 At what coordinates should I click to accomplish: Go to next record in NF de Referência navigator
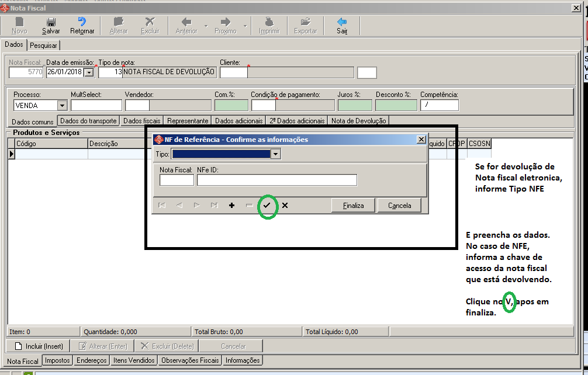[196, 205]
